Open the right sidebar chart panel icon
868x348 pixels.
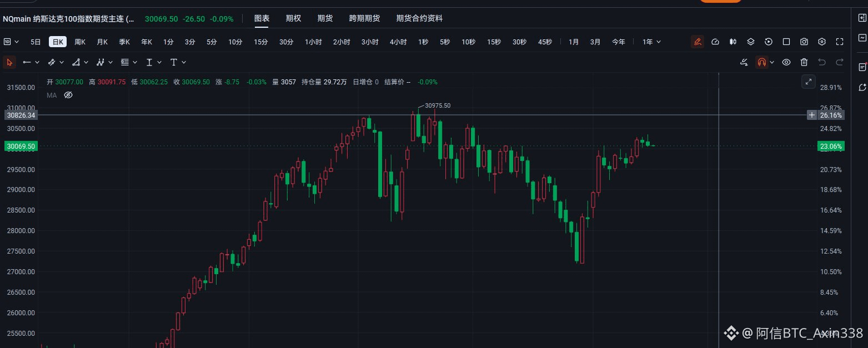pyautogui.click(x=862, y=37)
